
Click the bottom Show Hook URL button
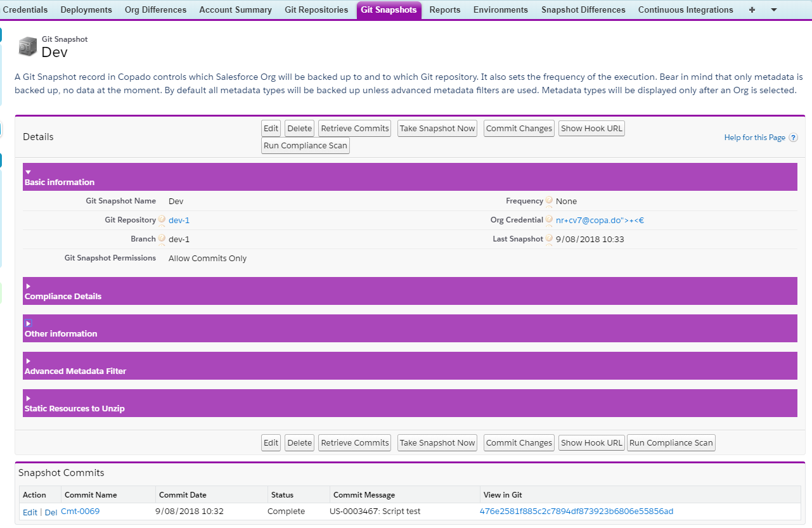[x=592, y=442]
